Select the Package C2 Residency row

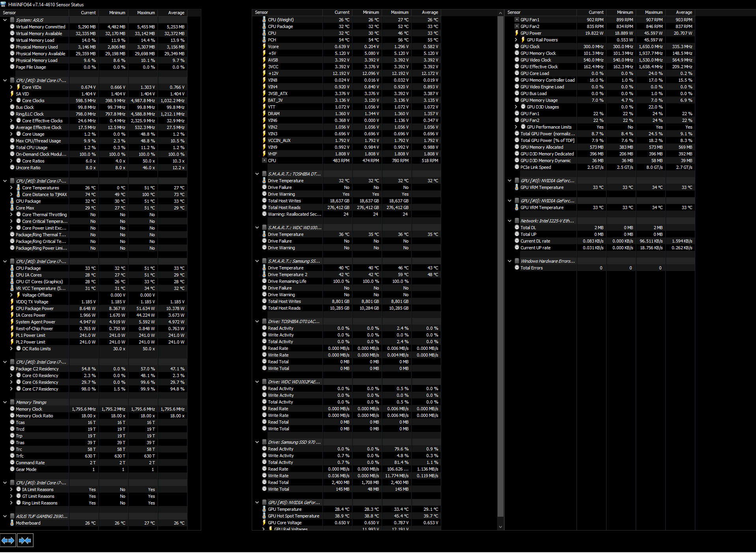(94, 369)
